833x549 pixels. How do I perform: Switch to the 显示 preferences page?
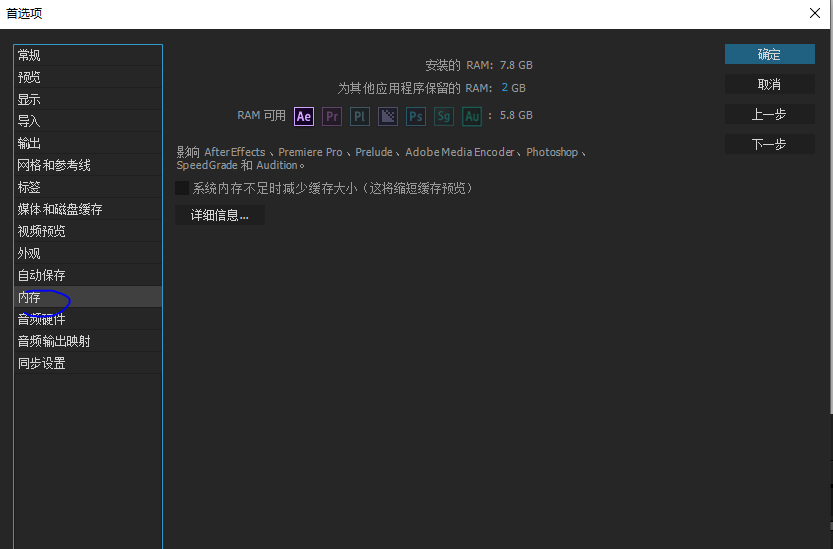(x=88, y=99)
